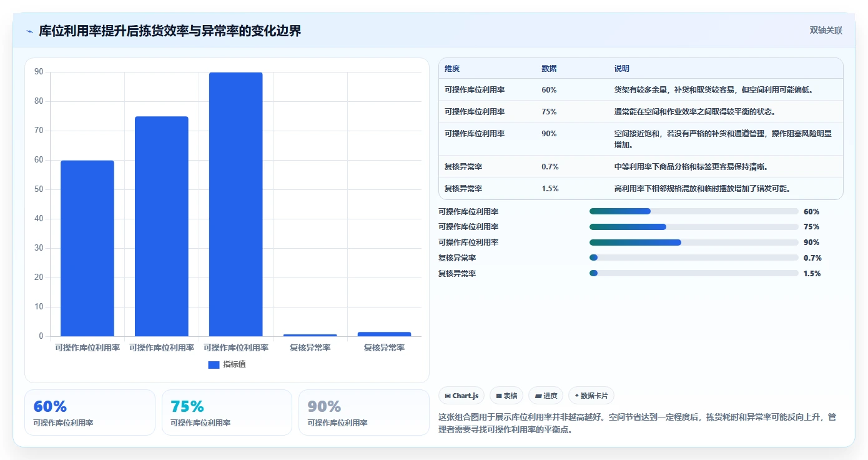The image size is (868, 460).
Task: Click the y-axis tick label 50
Action: pos(39,189)
